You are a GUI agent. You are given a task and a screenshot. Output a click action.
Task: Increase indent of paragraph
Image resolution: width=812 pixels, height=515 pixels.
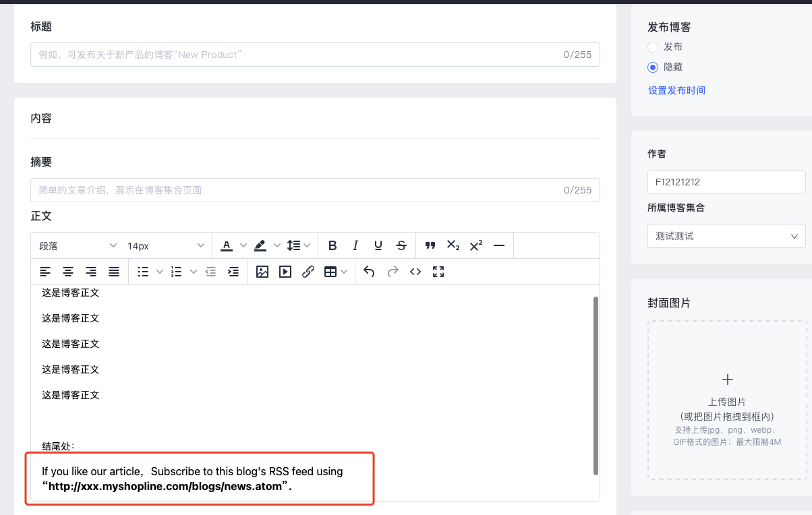233,272
